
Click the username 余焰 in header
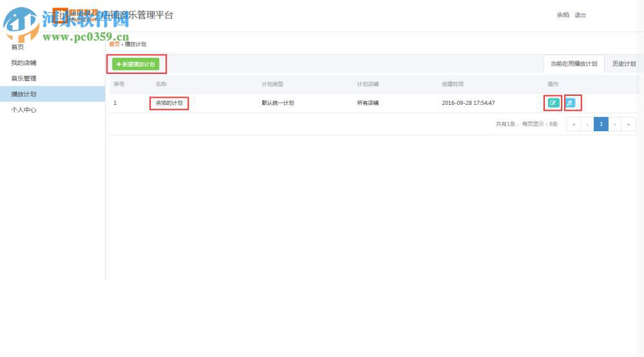[563, 15]
